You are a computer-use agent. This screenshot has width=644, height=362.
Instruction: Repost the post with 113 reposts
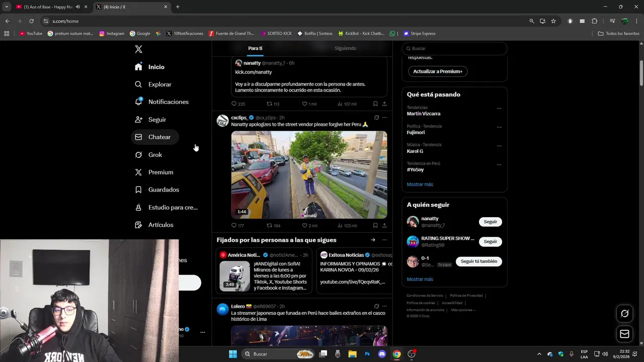(x=273, y=104)
